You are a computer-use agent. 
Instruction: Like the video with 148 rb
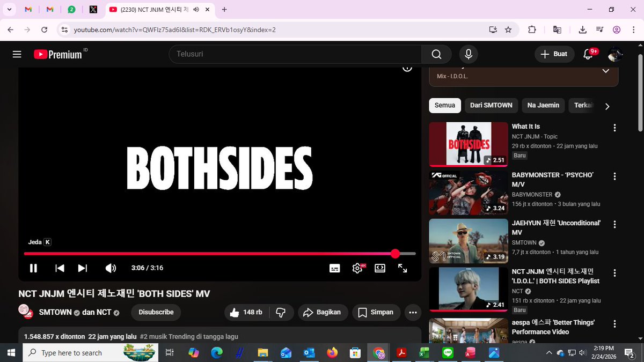click(246, 312)
